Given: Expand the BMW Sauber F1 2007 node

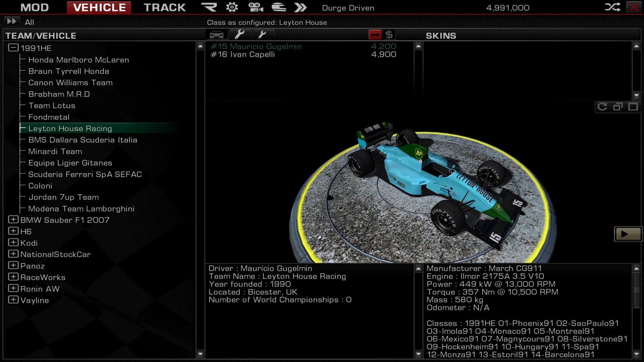Looking at the screenshot, I should (13, 220).
